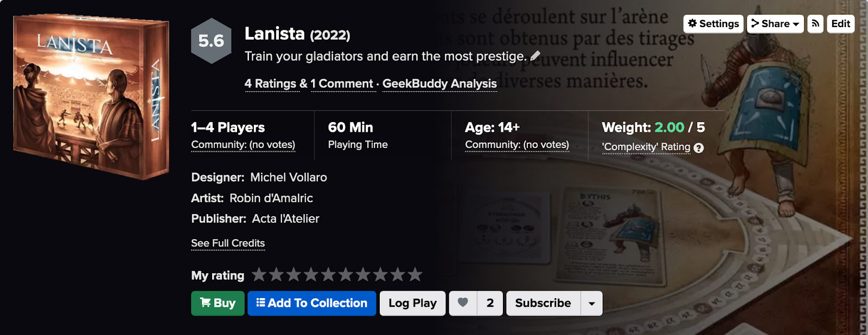
Task: Open the Settings gear button
Action: pyautogui.click(x=713, y=24)
